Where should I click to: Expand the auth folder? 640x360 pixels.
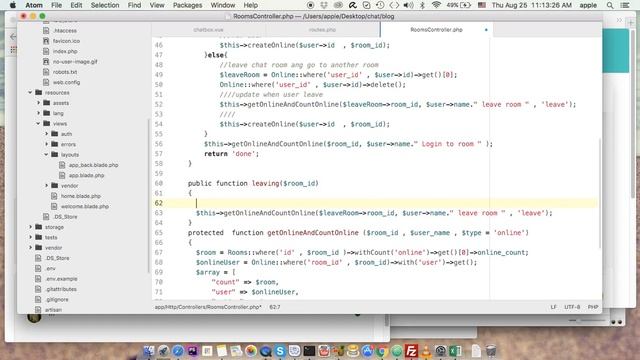pos(47,134)
